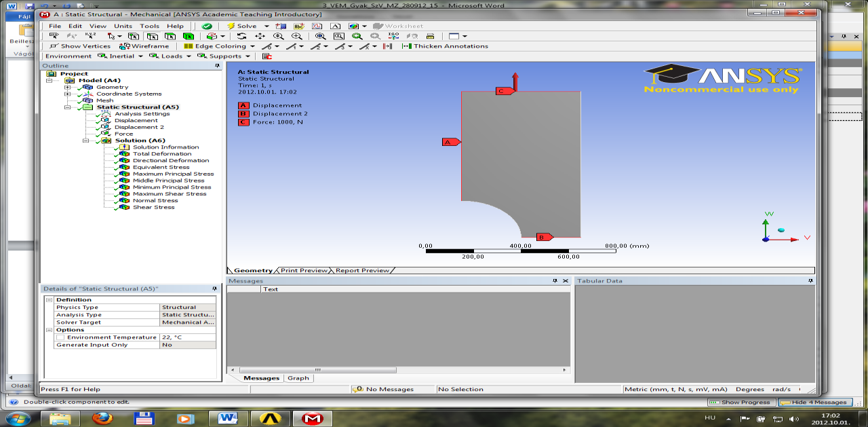Click the Zoom to Fit icon
The height and width of the screenshot is (427, 868).
tap(320, 36)
